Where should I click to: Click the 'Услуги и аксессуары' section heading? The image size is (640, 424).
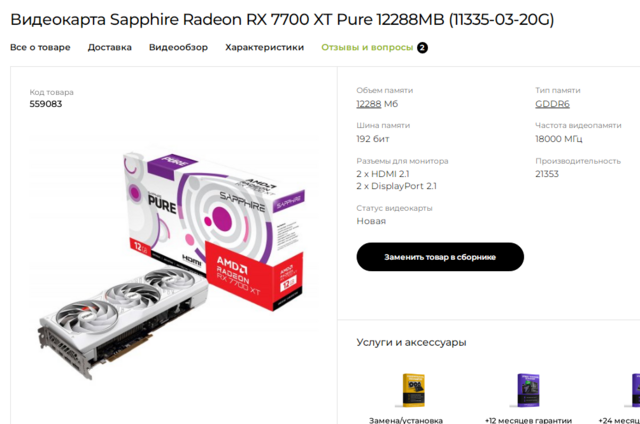411,343
